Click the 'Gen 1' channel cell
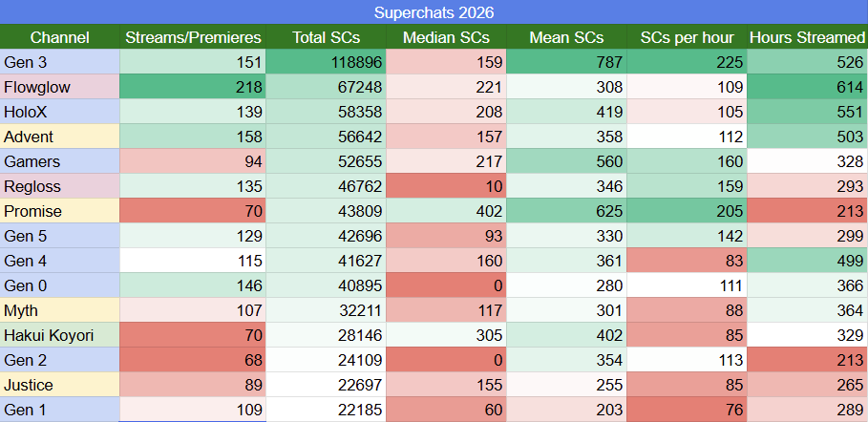Viewport: 868px width, 422px height. coord(60,410)
